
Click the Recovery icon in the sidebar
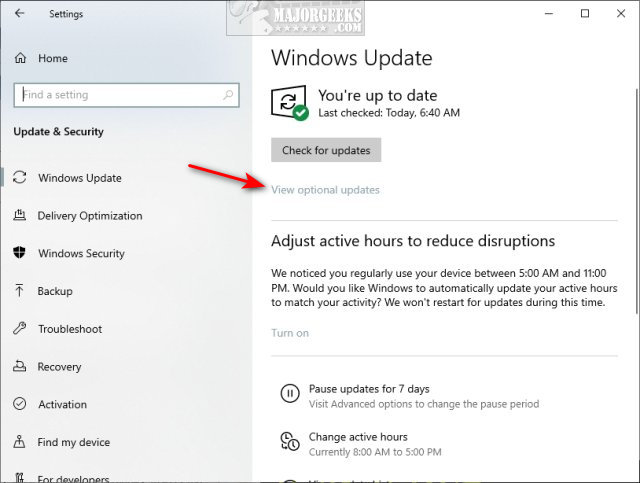(20, 366)
